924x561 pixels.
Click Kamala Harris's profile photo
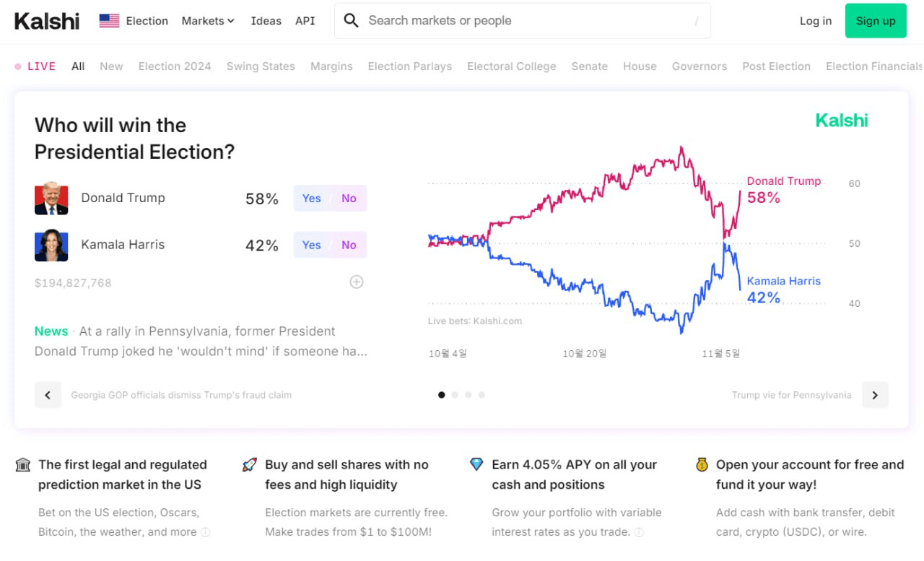[x=51, y=245]
